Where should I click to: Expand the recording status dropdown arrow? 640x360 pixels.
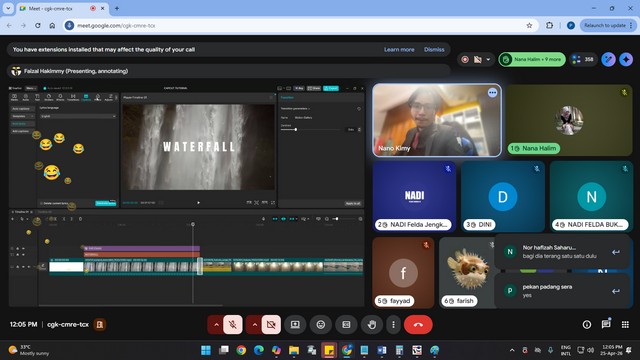coord(488,60)
